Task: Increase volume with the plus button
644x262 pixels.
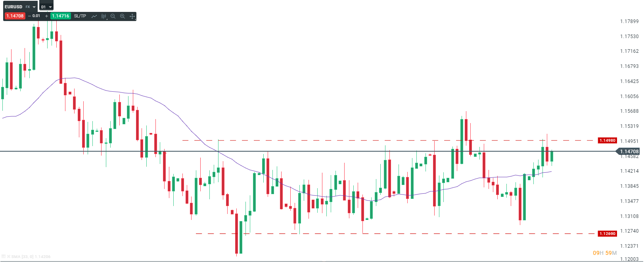Action: tap(46, 16)
